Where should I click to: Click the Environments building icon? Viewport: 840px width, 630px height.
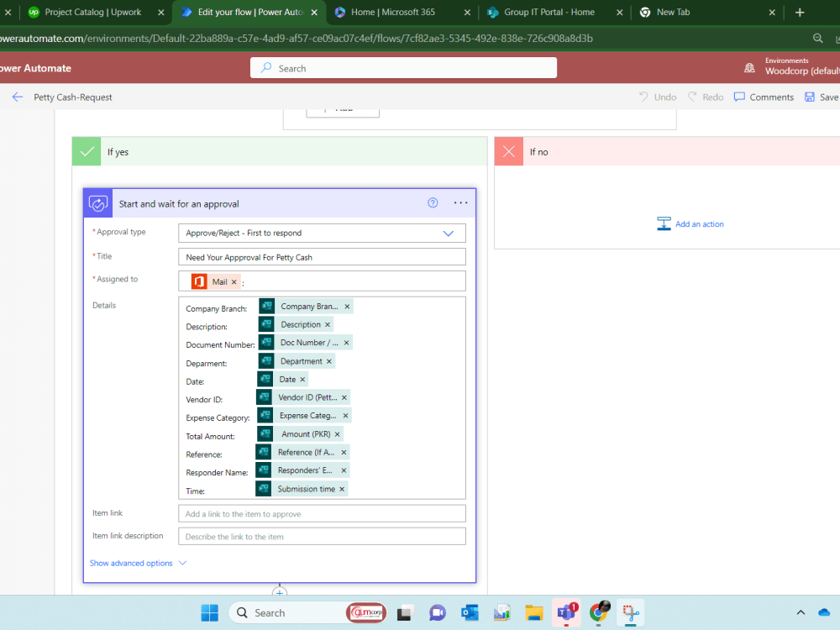[x=750, y=68]
